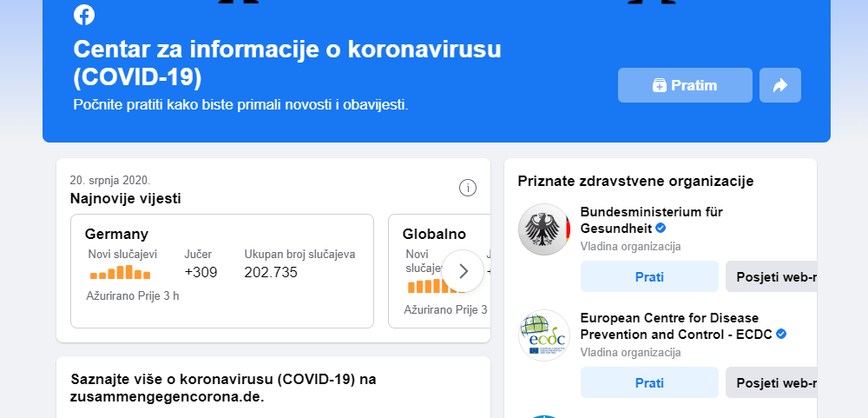
Task: Click the date 20. srpnja 2020.
Action: pos(110,180)
